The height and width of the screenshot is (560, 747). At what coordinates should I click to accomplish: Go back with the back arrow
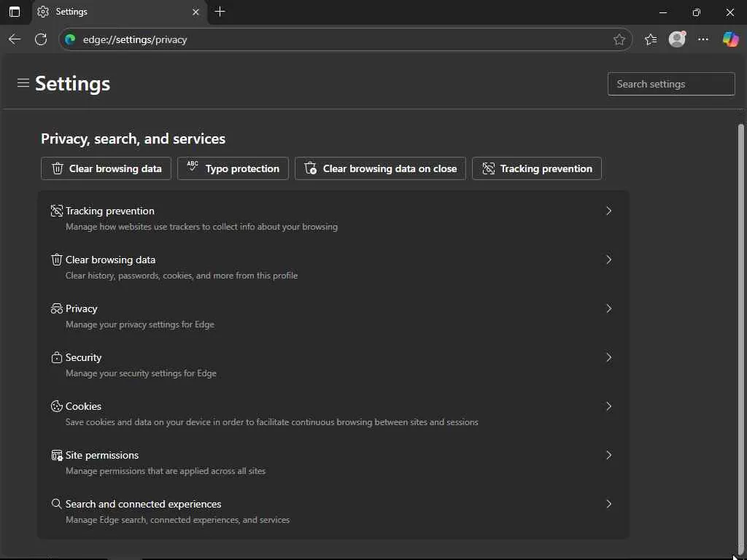(x=15, y=39)
